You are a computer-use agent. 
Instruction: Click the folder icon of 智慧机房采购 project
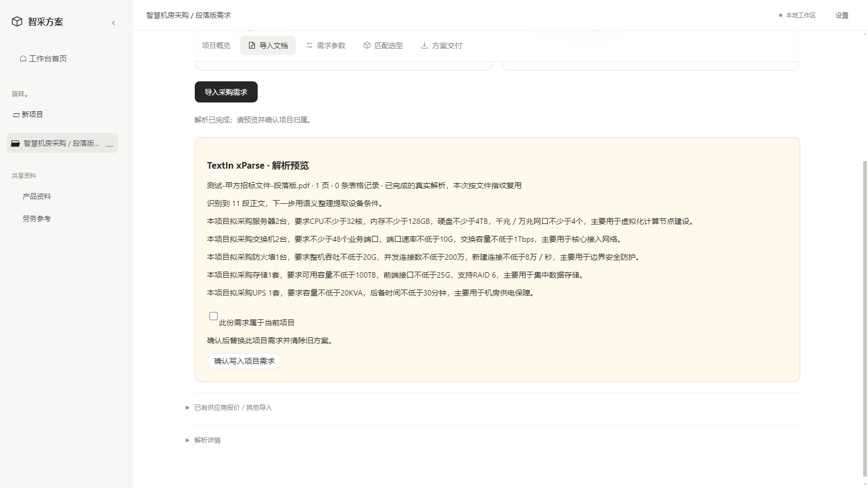click(15, 144)
